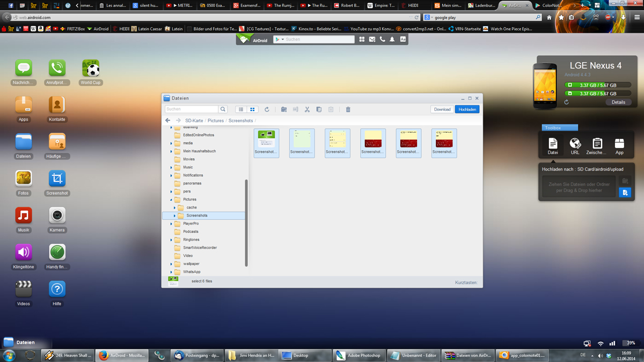This screenshot has height=362, width=644.
Task: Click the Windows Start button
Action: [x=9, y=355]
